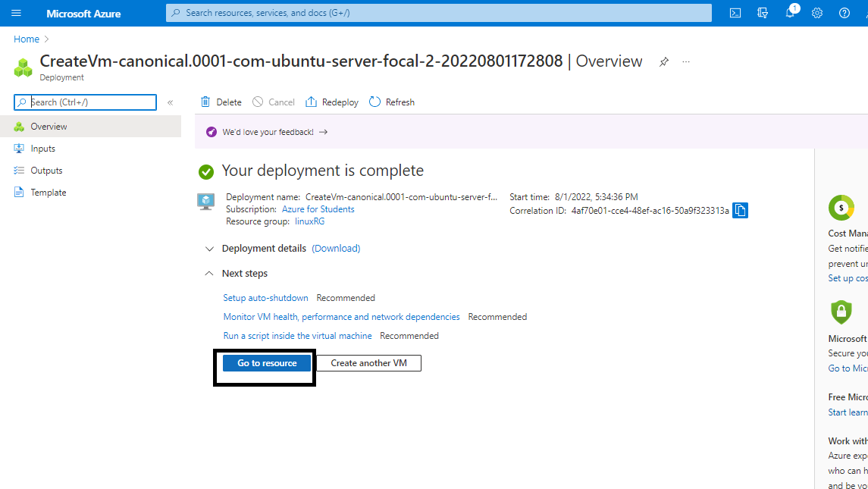Focus the left menu Search (Ctrl+/) box
The height and width of the screenshot is (489, 868).
tap(85, 102)
